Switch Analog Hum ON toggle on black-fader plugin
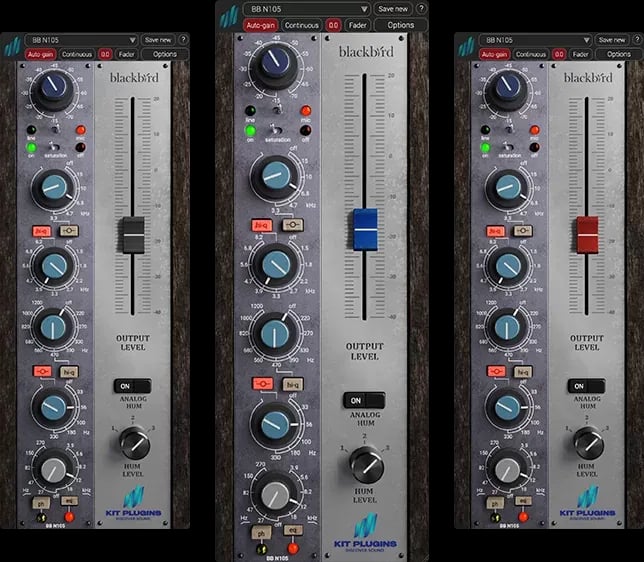Image resolution: width=644 pixels, height=562 pixels. [133, 386]
